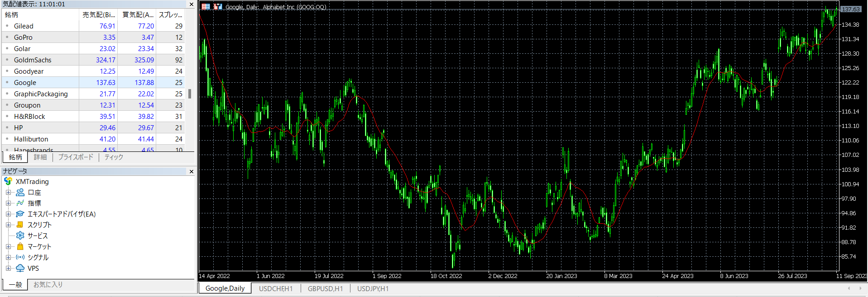Click Golar spread value 32
This screenshot has width=868, height=297.
[179, 49]
